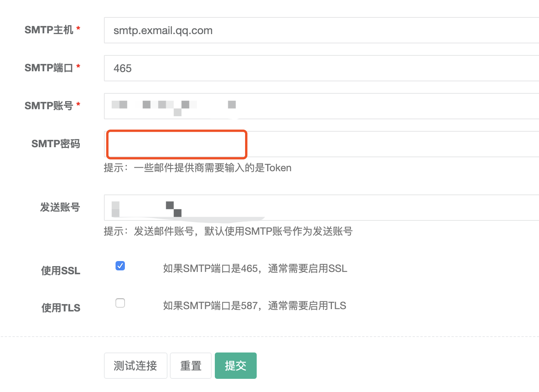Click text 如果SMTP端口是587，通常需要启用TLS
Viewport: 539px width, 392px height.
coord(255,306)
